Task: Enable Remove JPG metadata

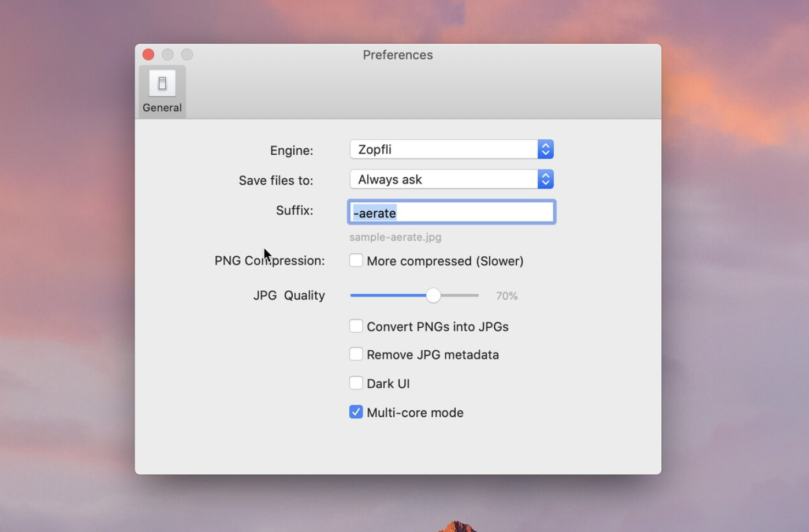Action: [x=356, y=354]
